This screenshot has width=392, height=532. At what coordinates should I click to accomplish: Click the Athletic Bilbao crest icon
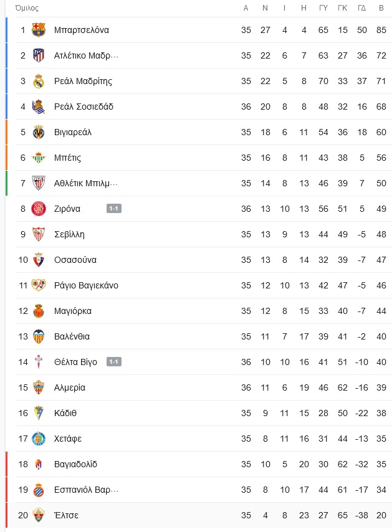click(x=39, y=183)
